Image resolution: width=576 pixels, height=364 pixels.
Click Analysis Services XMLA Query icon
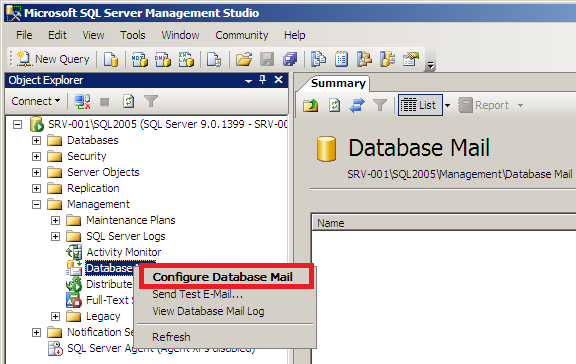186,59
